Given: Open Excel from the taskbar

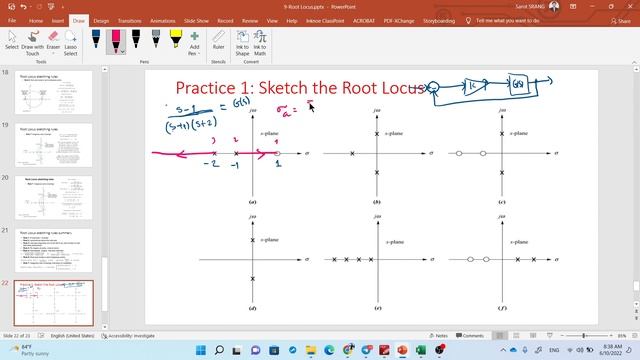Looking at the screenshot, I should click(x=421, y=350).
